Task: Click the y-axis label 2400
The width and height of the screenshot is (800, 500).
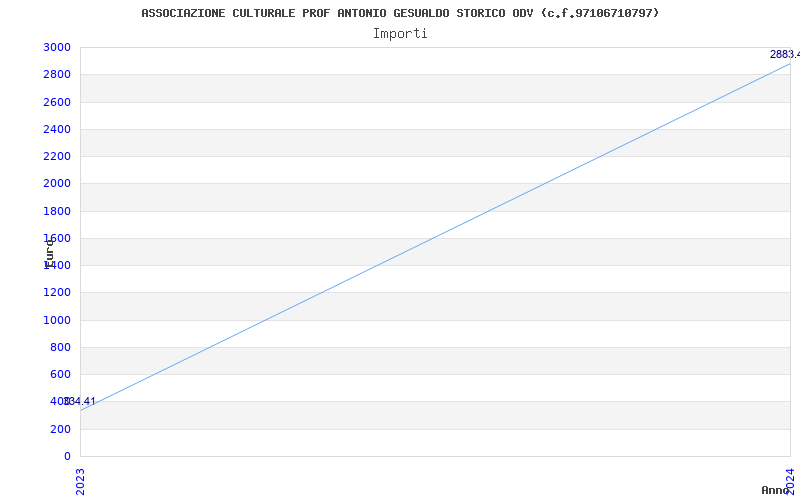Action: click(57, 129)
